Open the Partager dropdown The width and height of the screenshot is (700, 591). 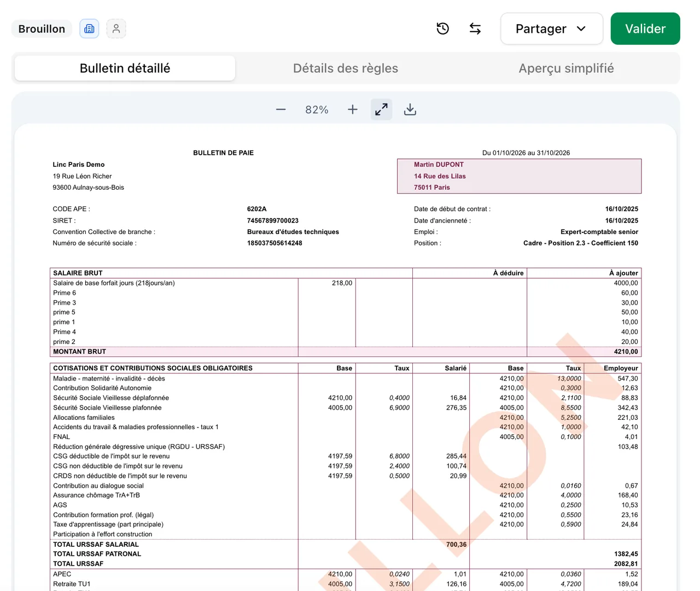click(551, 28)
